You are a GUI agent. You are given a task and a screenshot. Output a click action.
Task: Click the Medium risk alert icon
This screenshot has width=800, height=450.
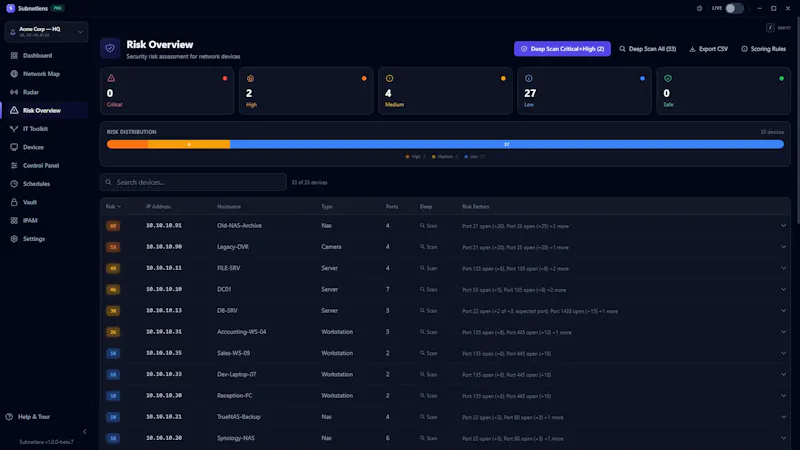[x=389, y=78]
